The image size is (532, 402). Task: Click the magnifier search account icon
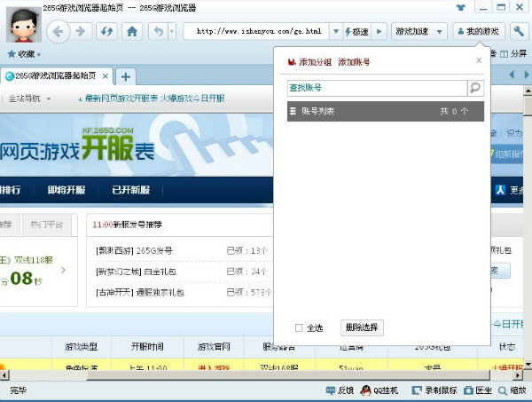pos(475,88)
